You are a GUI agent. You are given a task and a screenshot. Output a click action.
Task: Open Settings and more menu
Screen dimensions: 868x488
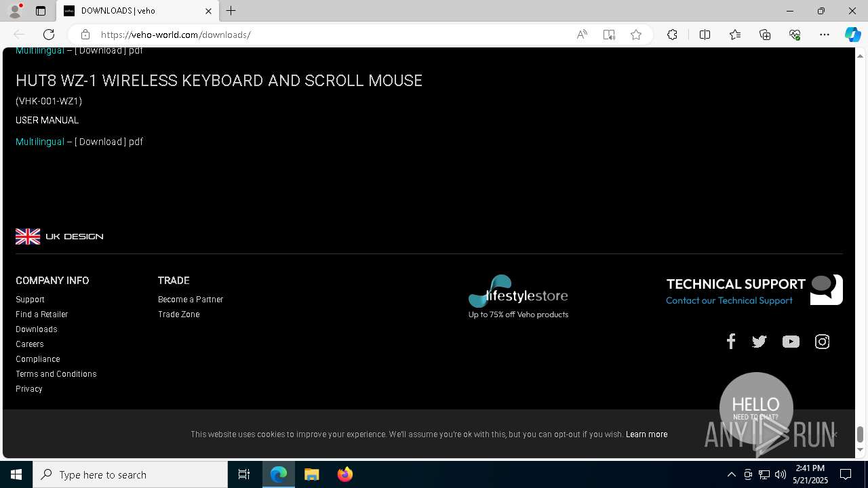(x=825, y=35)
